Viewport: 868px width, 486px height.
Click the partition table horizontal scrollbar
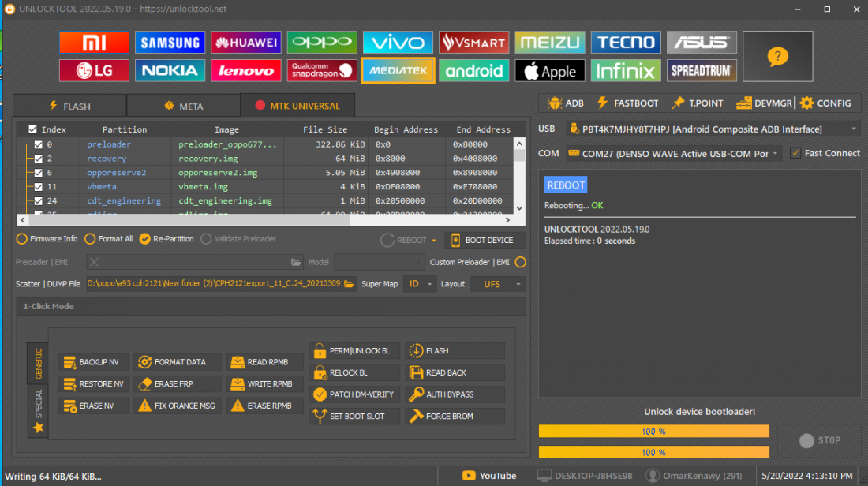tap(266, 220)
